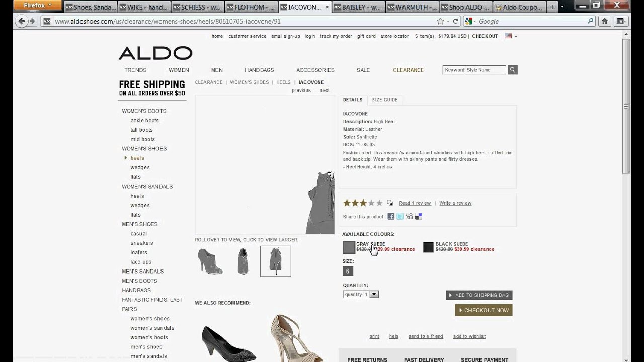Screen dimensions: 644x362
Task: Expand the country selector arrow near flag
Action: click(516, 36)
